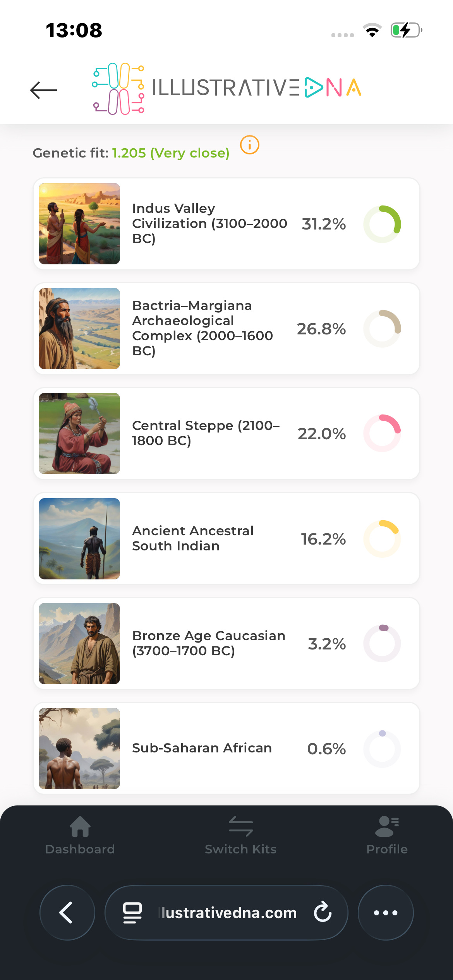Image resolution: width=453 pixels, height=980 pixels.
Task: Open the genetic fit info icon
Action: 250,145
